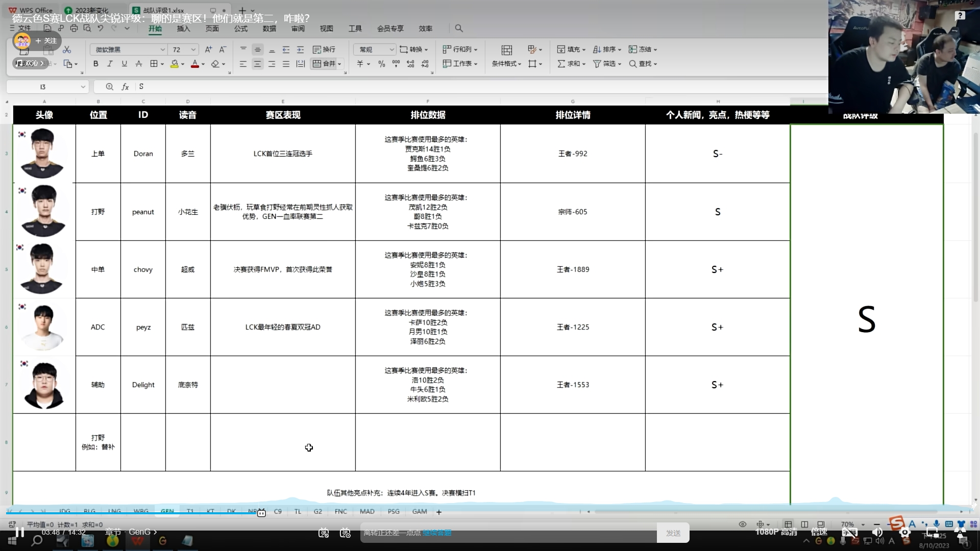Open the 公式 ribbon tab

pos(241,29)
